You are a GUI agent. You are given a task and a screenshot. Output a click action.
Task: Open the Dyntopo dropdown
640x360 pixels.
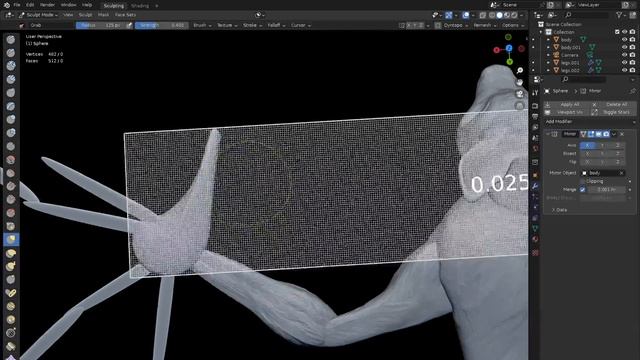456,25
